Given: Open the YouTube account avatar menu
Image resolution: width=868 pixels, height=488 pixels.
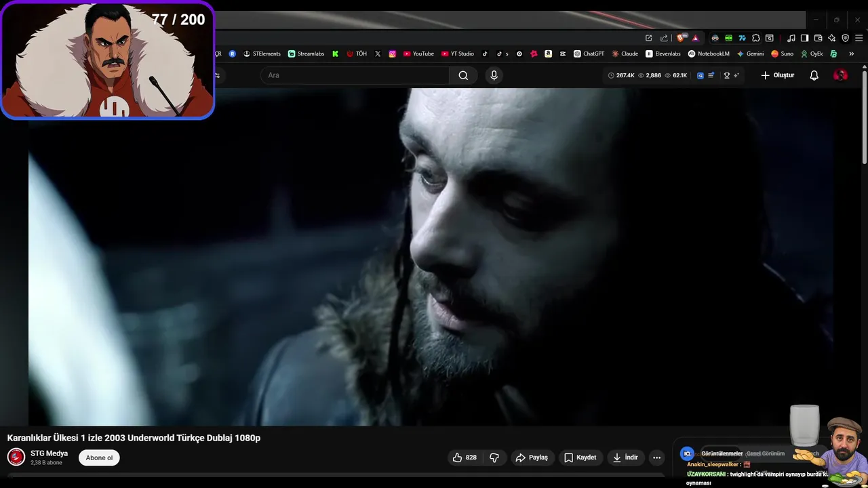Looking at the screenshot, I should coord(840,75).
